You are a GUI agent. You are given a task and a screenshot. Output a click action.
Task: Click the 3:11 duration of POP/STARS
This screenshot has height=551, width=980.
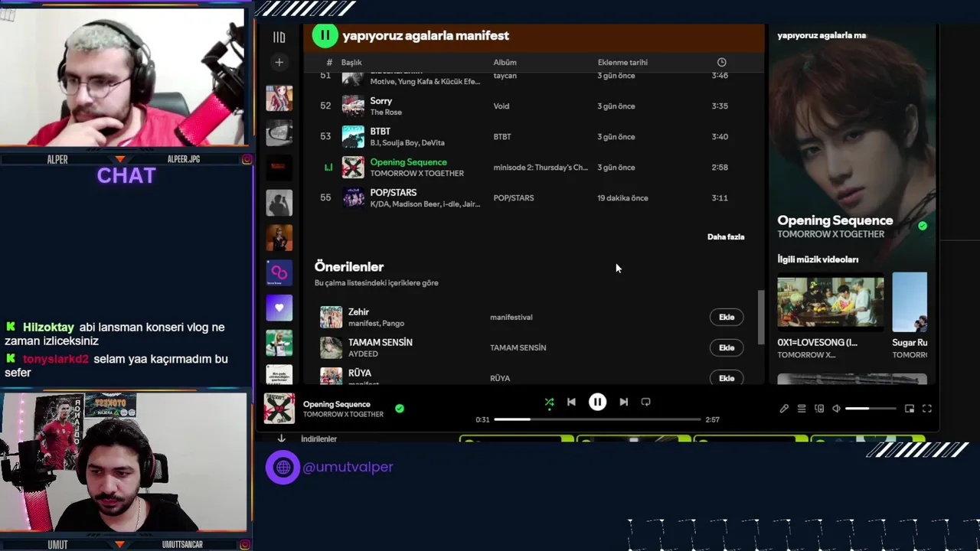719,197
